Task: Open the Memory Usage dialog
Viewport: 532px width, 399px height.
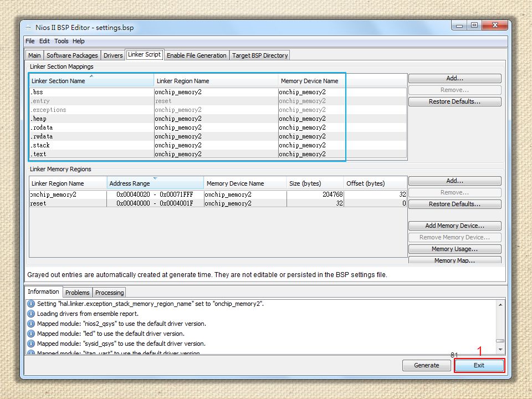Action: coord(454,249)
